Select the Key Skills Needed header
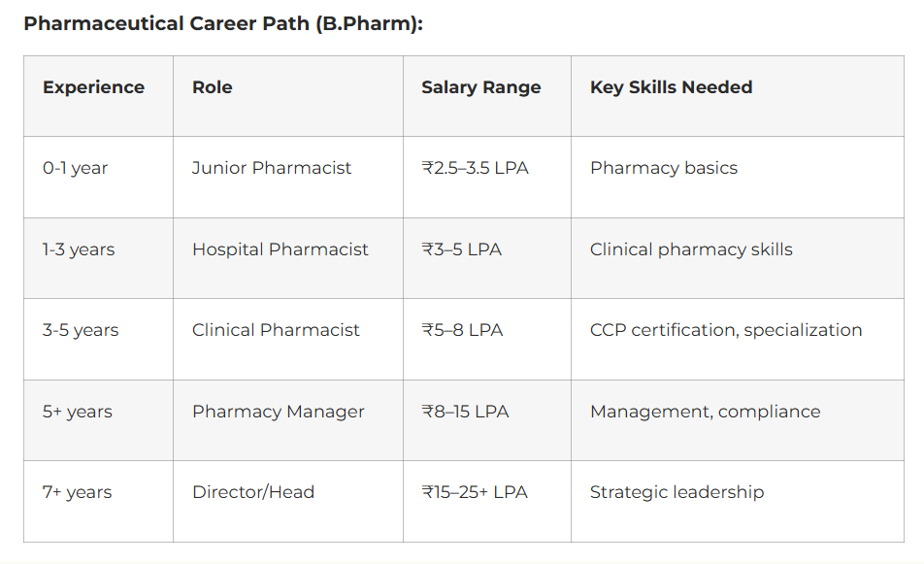This screenshot has height=564, width=924. tap(672, 87)
